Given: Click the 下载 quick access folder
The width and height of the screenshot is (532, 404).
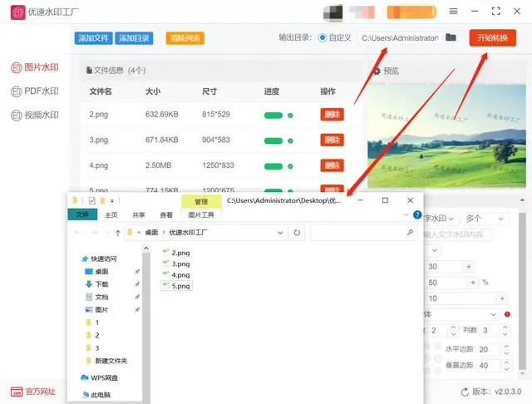Looking at the screenshot, I should 101,283.
